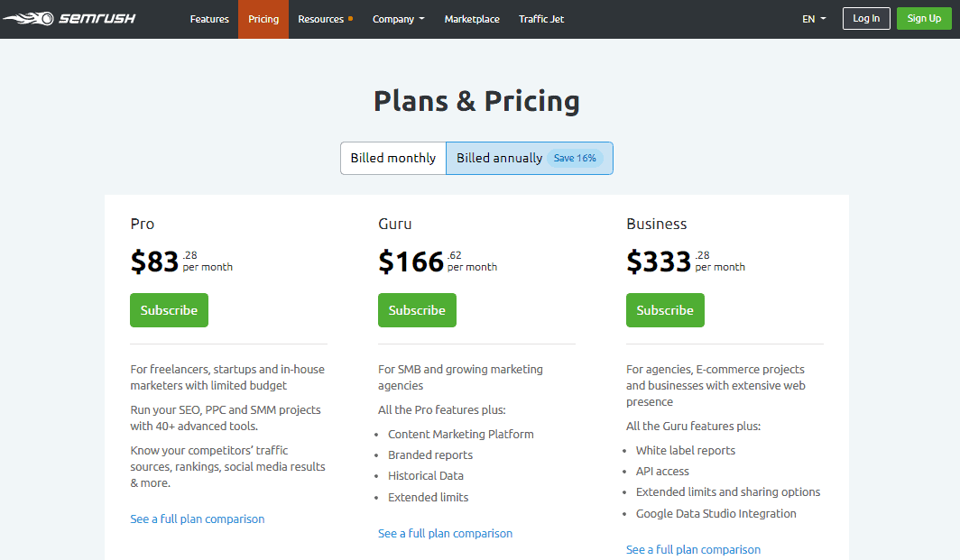The height and width of the screenshot is (560, 960).
Task: Click the Plans & Pricing heading
Action: tap(476, 100)
